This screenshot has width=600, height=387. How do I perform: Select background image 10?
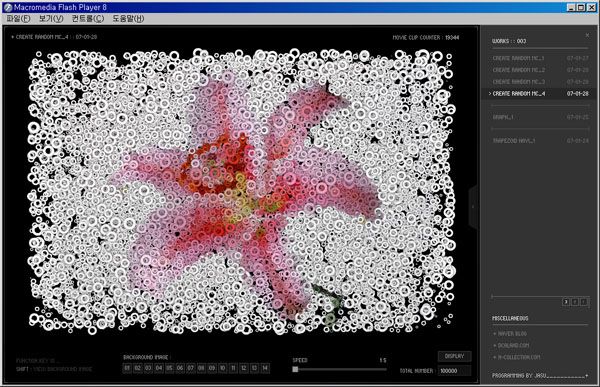(x=223, y=368)
